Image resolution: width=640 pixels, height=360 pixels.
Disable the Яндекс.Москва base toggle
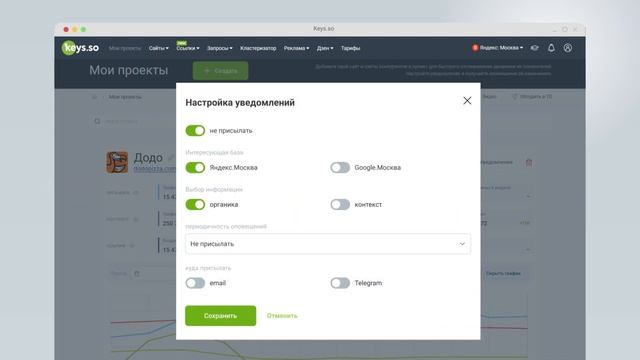[195, 167]
